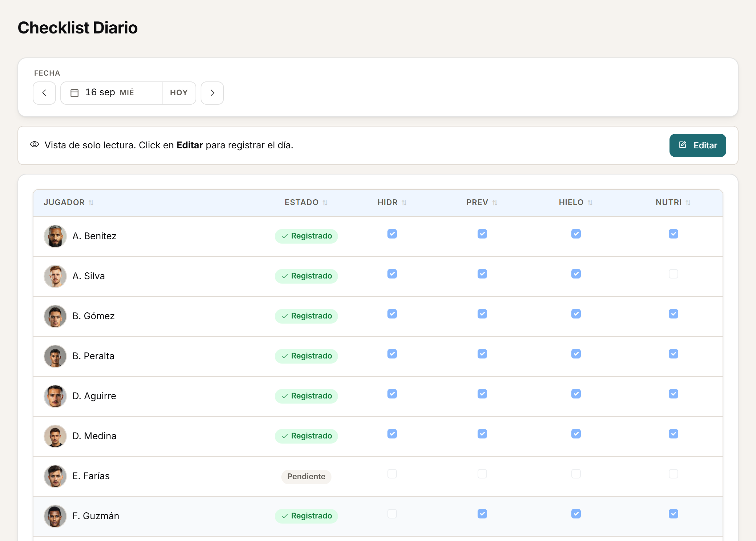Toggle B. Gómez's HIELO checkbox
Image resolution: width=756 pixels, height=541 pixels.
(576, 314)
